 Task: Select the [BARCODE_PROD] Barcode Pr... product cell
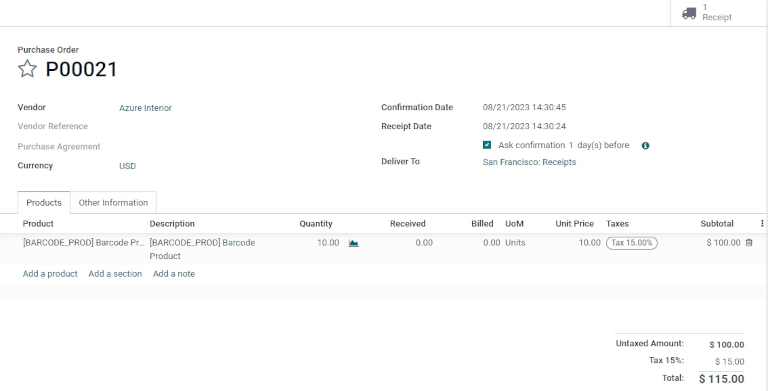pos(84,243)
